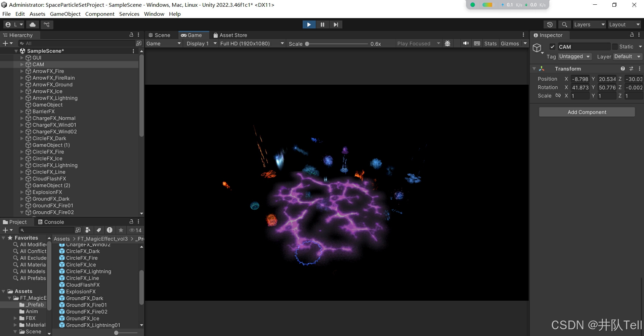
Task: Switch to the Scene tab
Action: pos(159,35)
